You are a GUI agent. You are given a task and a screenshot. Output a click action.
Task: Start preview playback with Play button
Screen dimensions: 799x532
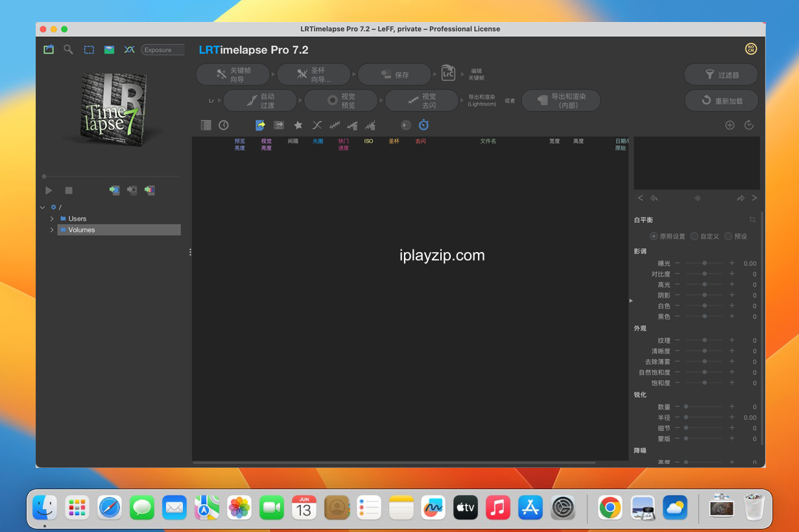point(49,191)
